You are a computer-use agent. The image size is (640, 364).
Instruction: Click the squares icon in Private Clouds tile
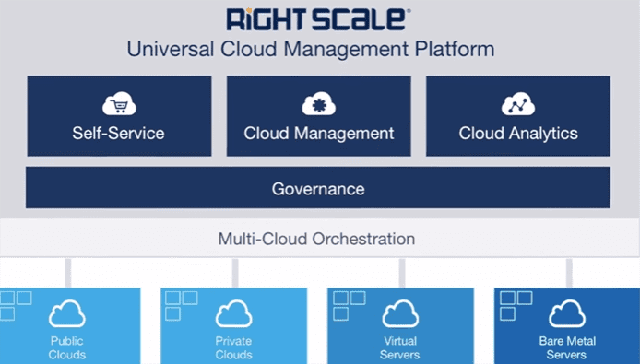pyautogui.click(x=182, y=306)
